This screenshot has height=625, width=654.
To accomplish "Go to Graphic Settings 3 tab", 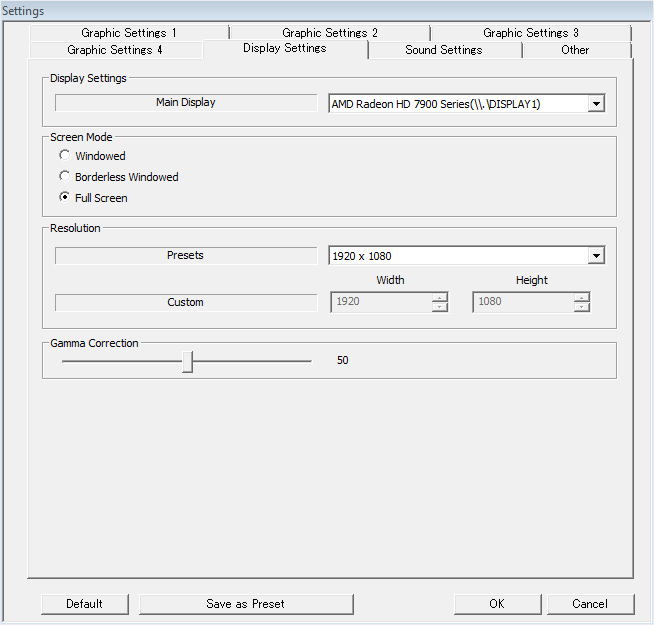I will coord(530,33).
